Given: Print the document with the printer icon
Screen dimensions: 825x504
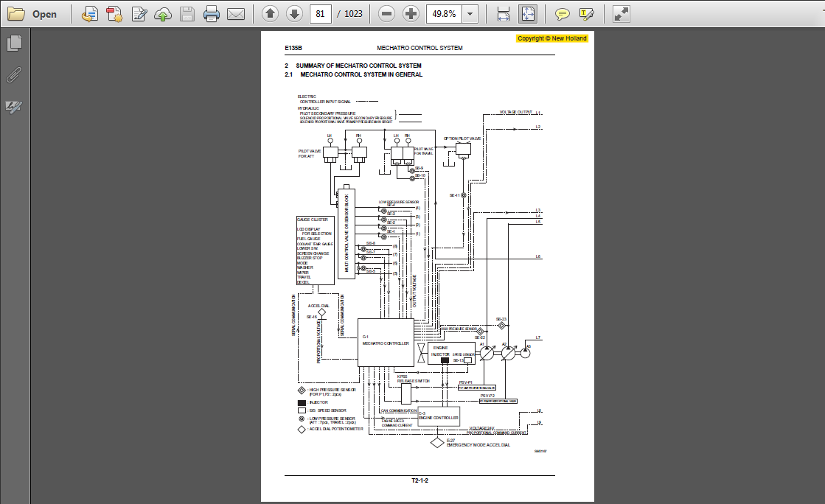Looking at the screenshot, I should coord(212,14).
